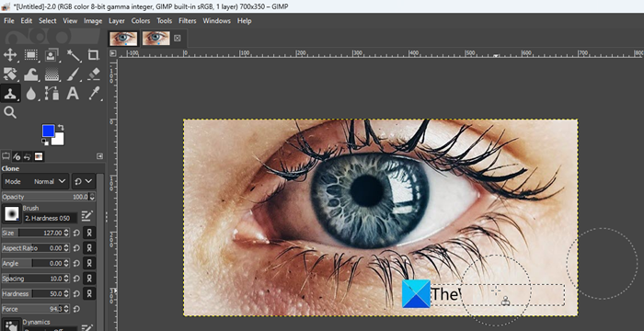Open the Windows menu
644x331 pixels.
216,20
